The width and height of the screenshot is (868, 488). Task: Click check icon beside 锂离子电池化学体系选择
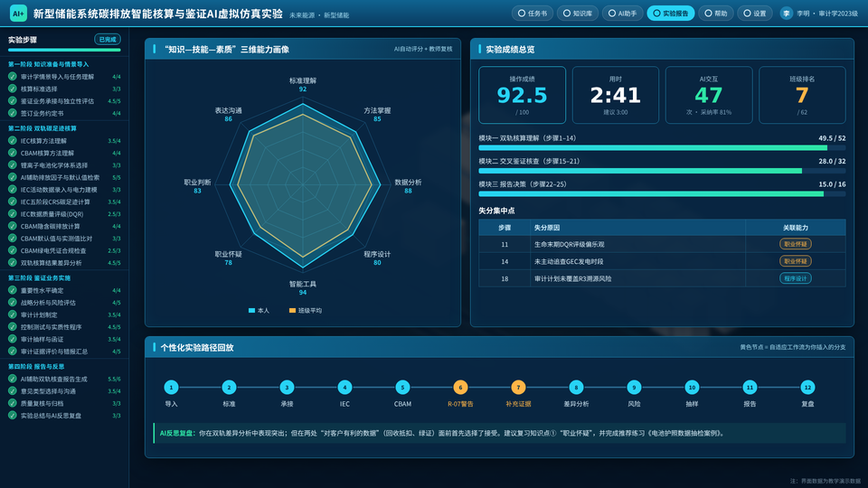(12, 164)
